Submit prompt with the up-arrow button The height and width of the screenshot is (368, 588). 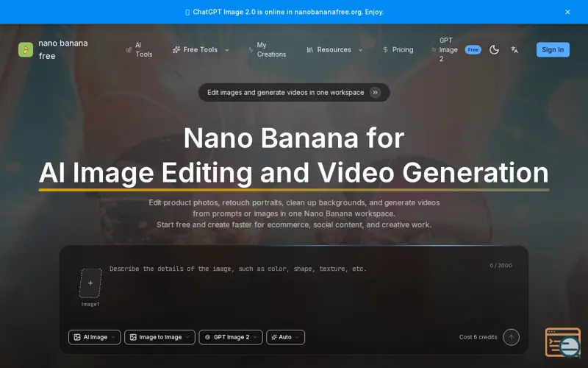pos(511,337)
